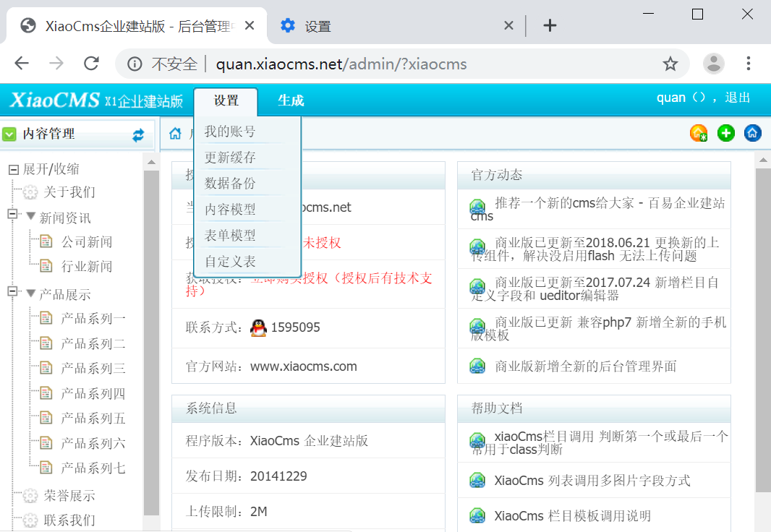
Task: Select 产品系列五 in the tree
Action: [93, 418]
